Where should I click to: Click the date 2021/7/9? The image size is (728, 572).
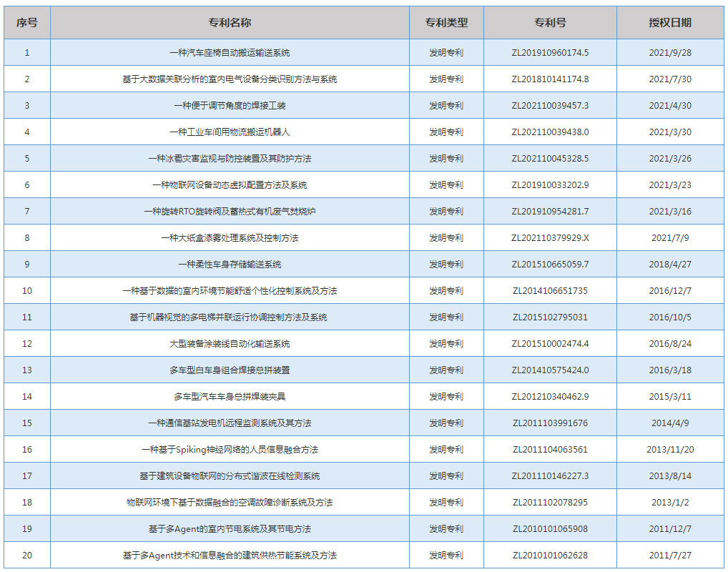(x=670, y=238)
